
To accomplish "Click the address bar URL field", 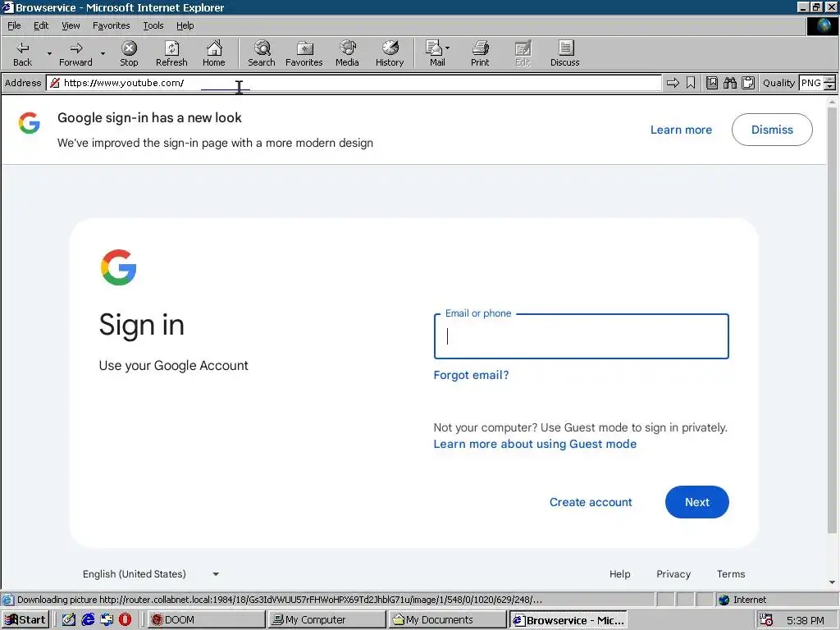I will tap(354, 83).
